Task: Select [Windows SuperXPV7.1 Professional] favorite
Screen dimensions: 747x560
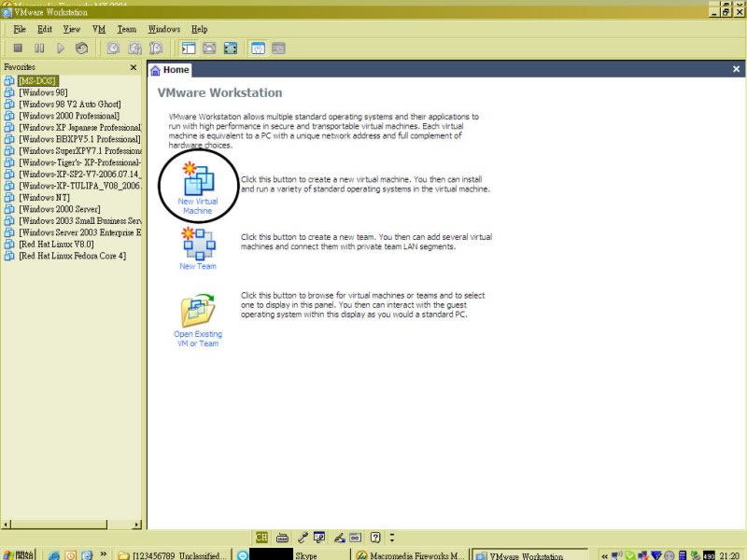Action: (x=79, y=151)
